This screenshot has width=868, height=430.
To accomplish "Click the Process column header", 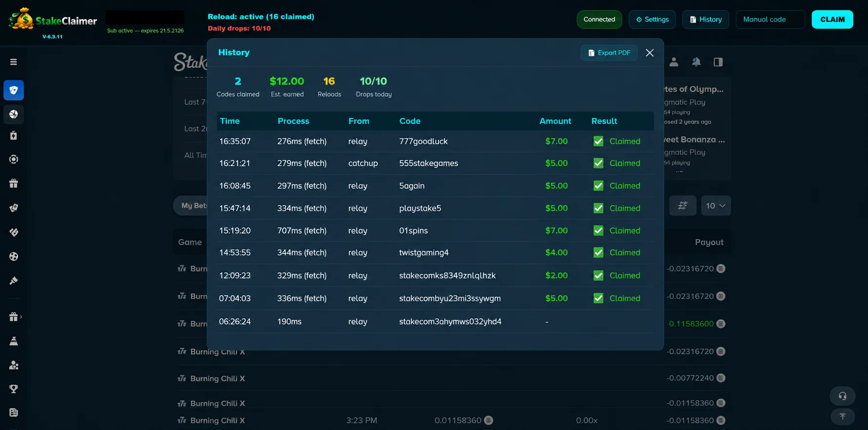I will pyautogui.click(x=293, y=121).
